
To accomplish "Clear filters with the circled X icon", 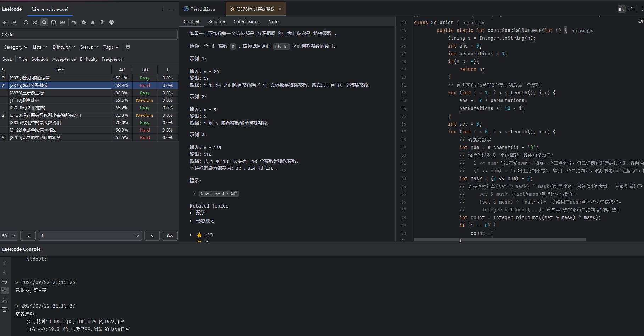I will click(128, 47).
